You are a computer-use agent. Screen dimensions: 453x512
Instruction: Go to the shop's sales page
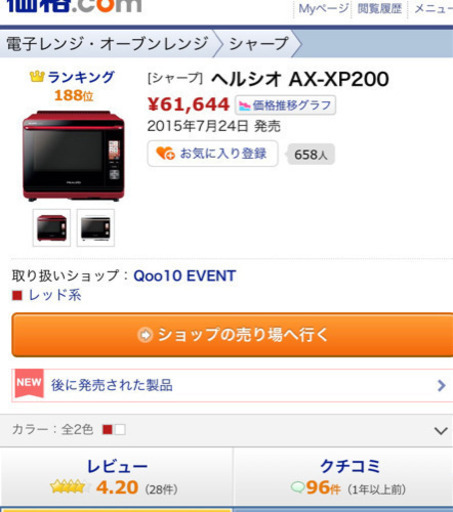point(232,335)
